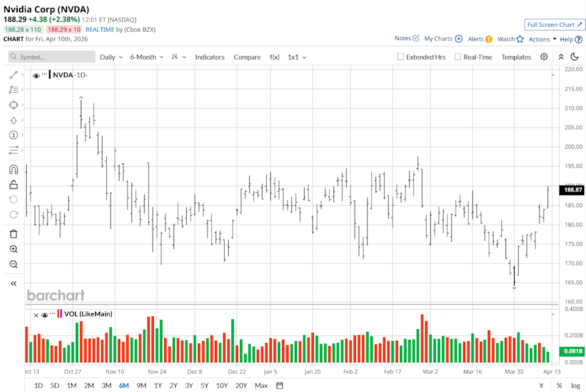Open chart settings gear icon
The height and width of the screenshot is (392, 586).
544,57
